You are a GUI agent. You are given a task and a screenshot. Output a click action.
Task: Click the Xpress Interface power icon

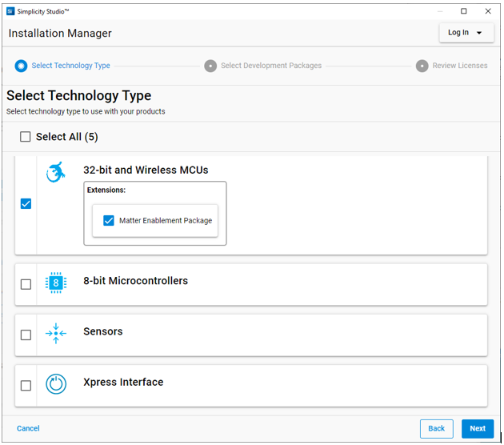56,384
